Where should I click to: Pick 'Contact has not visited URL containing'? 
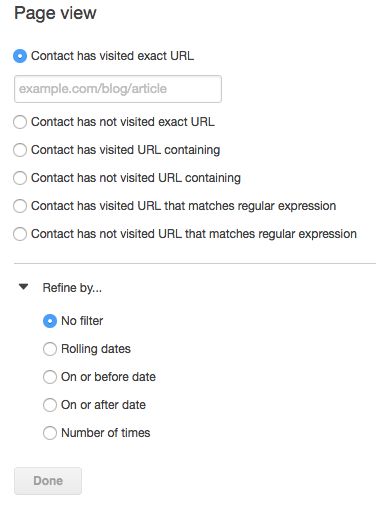[x=20, y=178]
